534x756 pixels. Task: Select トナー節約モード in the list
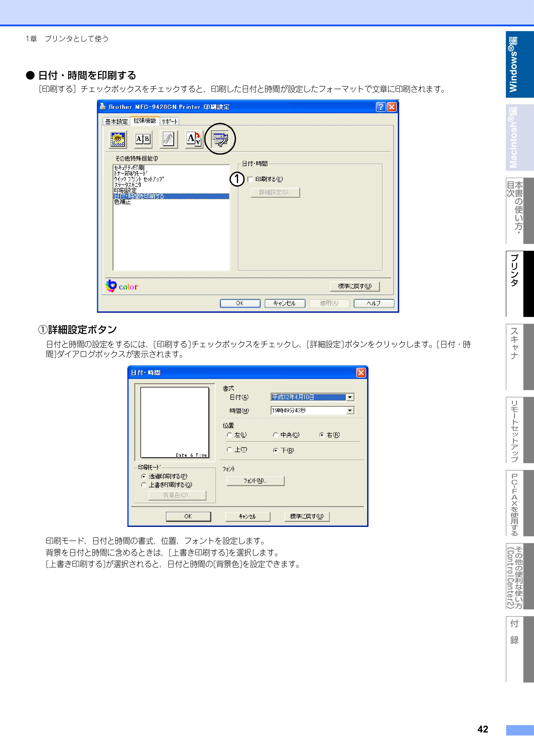click(x=171, y=173)
